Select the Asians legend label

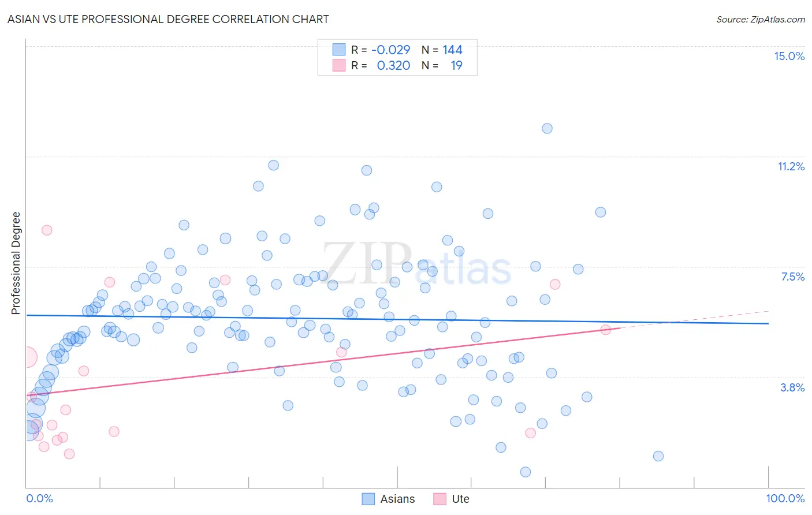[x=397, y=499]
